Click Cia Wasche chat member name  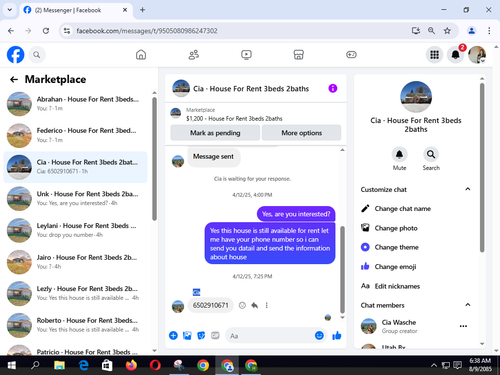tap(399, 322)
